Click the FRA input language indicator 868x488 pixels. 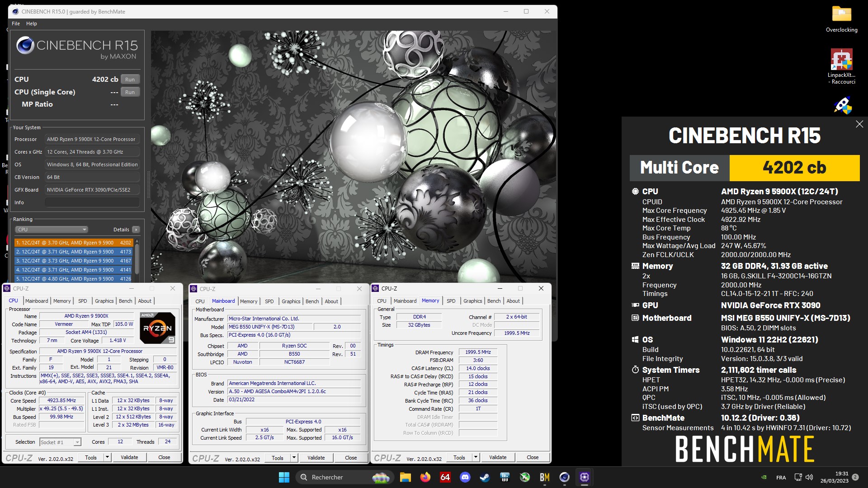click(781, 477)
